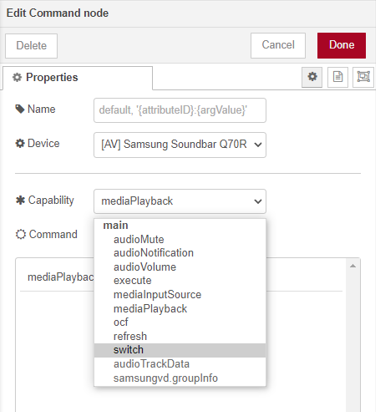Click the scrollbar up arrow in command panel
Viewport: 376px width, 412px height.
(x=353, y=266)
